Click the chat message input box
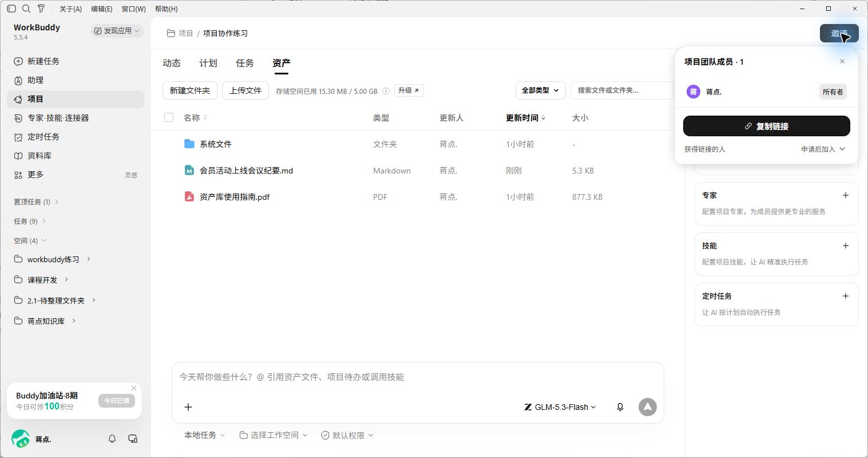This screenshot has height=458, width=868. pyautogui.click(x=418, y=377)
